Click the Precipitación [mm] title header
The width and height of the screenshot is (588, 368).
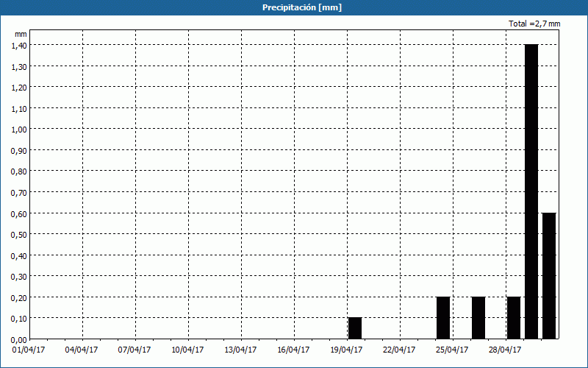coord(302,7)
